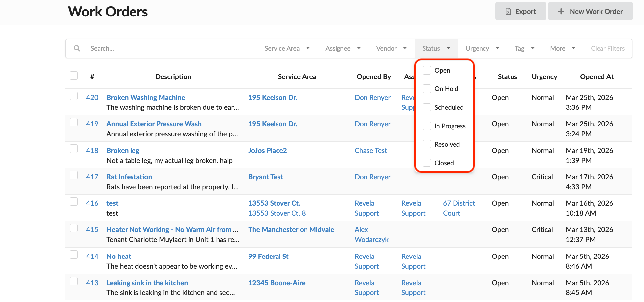Open the JoJos Place2 service area
644x302 pixels.
tap(267, 151)
